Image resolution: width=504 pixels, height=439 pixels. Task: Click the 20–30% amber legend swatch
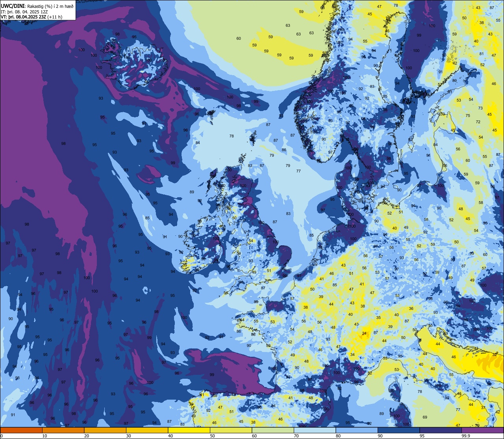pyautogui.click(x=105, y=430)
